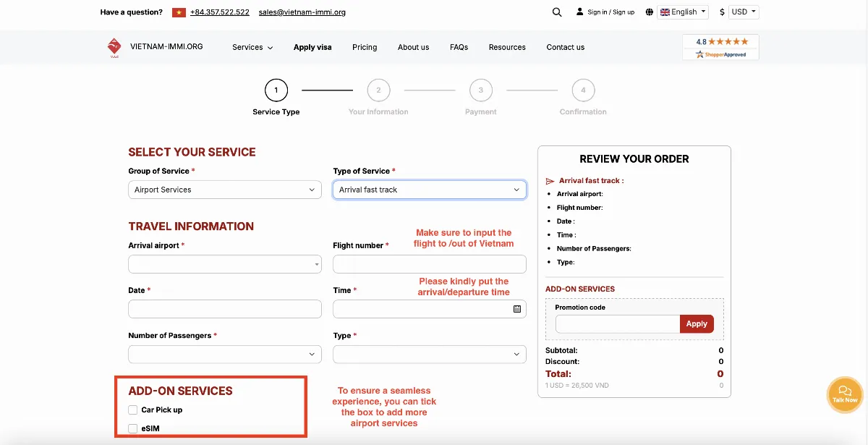Click the sales@vietnam-immi.org email link
The image size is (868, 445).
(x=302, y=12)
